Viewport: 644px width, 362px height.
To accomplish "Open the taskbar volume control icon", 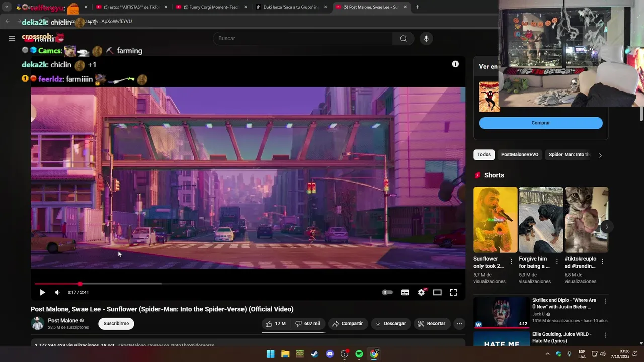I will (603, 354).
